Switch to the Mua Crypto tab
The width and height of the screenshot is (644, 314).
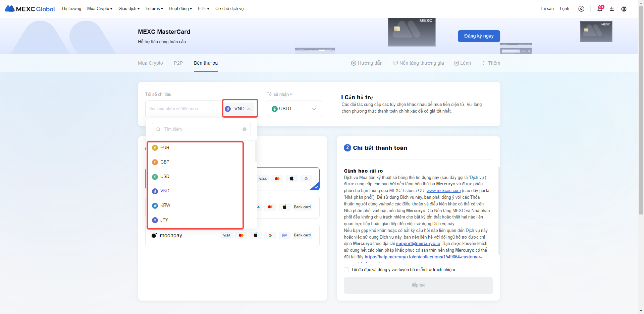150,63
